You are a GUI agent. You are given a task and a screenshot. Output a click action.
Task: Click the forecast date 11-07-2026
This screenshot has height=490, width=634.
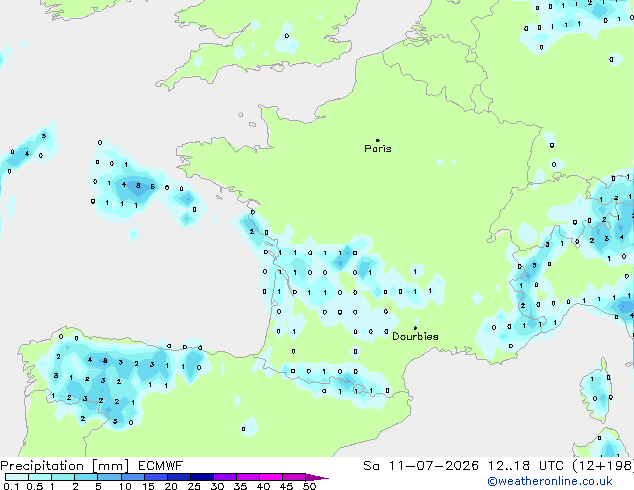pos(433,466)
